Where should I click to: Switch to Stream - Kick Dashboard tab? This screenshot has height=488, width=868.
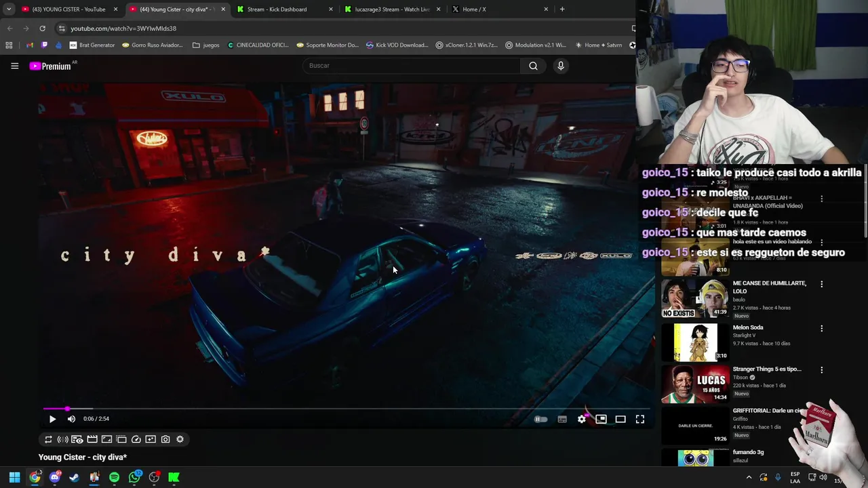click(x=285, y=9)
